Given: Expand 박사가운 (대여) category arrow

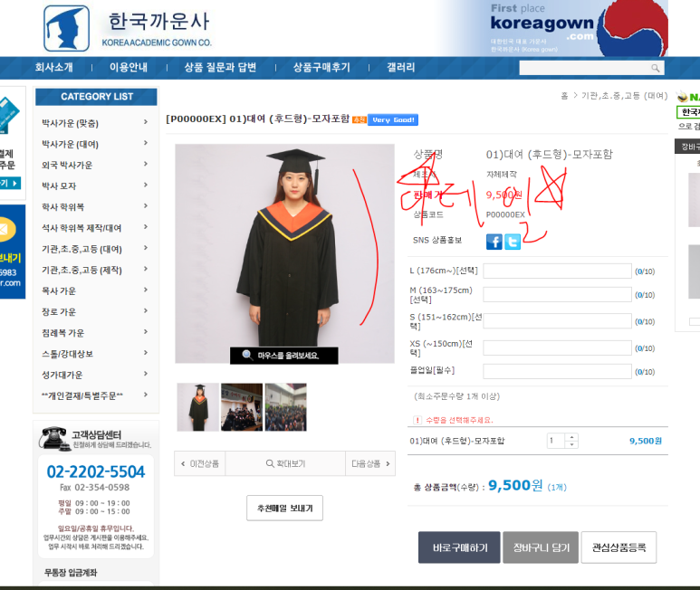Looking at the screenshot, I should 146,143.
